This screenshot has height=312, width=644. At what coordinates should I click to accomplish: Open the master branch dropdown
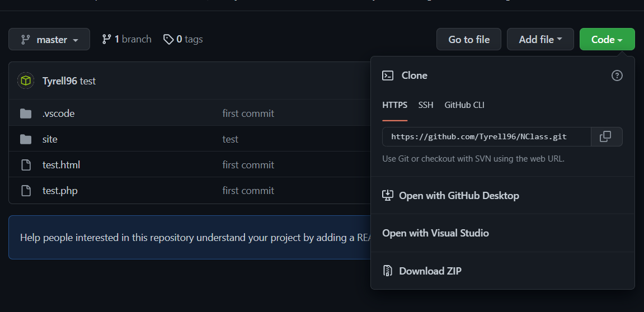tap(49, 39)
